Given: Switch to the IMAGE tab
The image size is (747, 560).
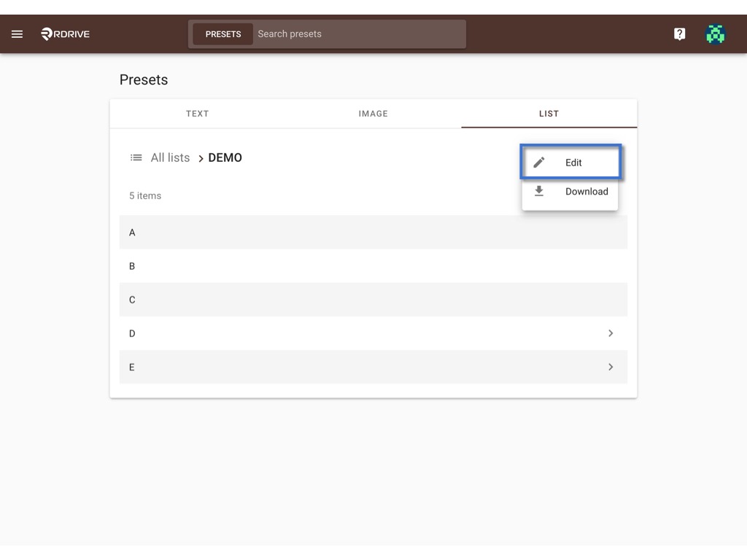Looking at the screenshot, I should point(373,114).
